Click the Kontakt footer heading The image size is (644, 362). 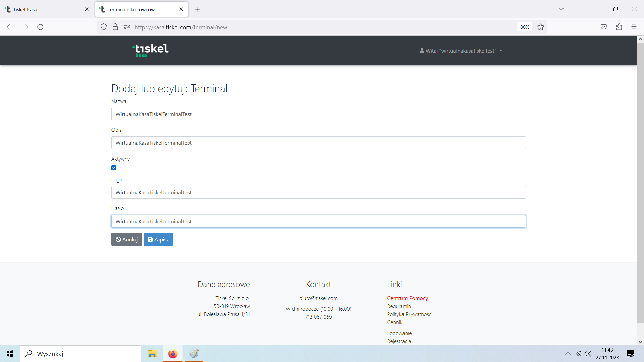[x=318, y=284]
